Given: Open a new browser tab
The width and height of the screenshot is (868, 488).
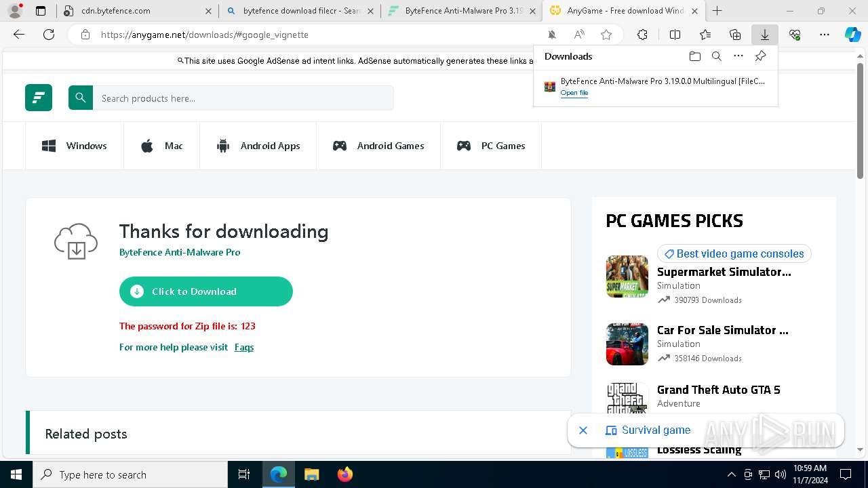Looking at the screenshot, I should click(x=717, y=11).
